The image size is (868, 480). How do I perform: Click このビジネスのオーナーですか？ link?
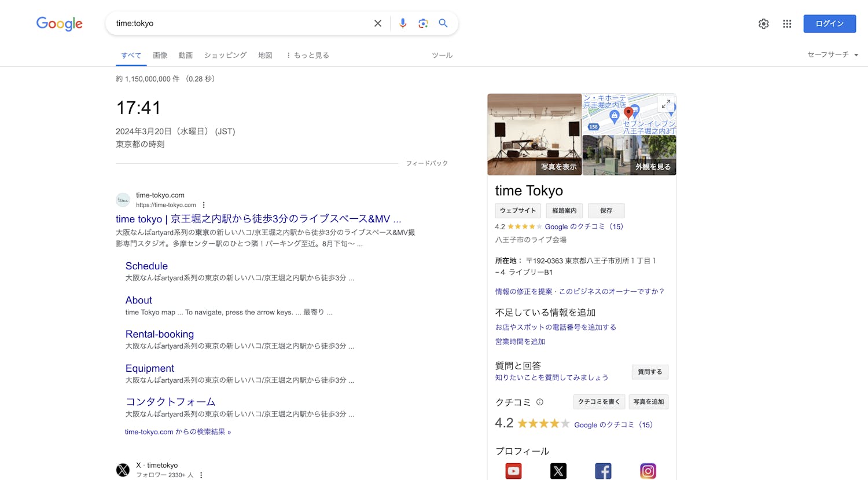(x=612, y=292)
